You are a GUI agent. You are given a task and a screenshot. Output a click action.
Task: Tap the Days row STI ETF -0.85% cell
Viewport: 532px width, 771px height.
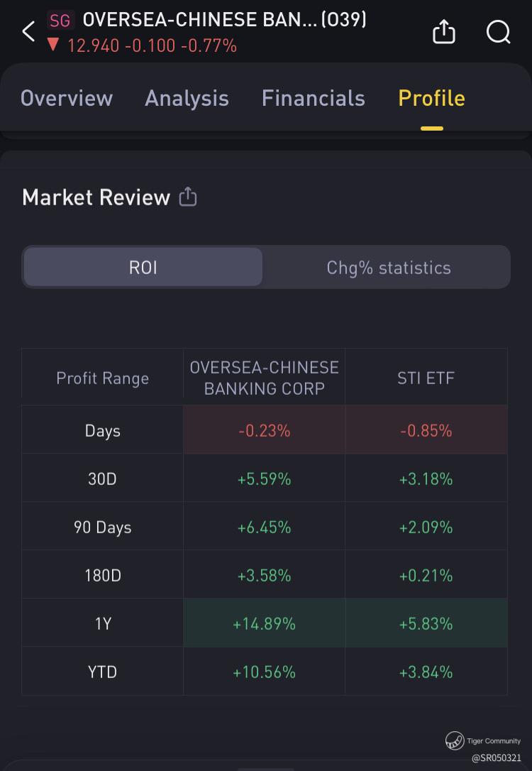click(426, 430)
